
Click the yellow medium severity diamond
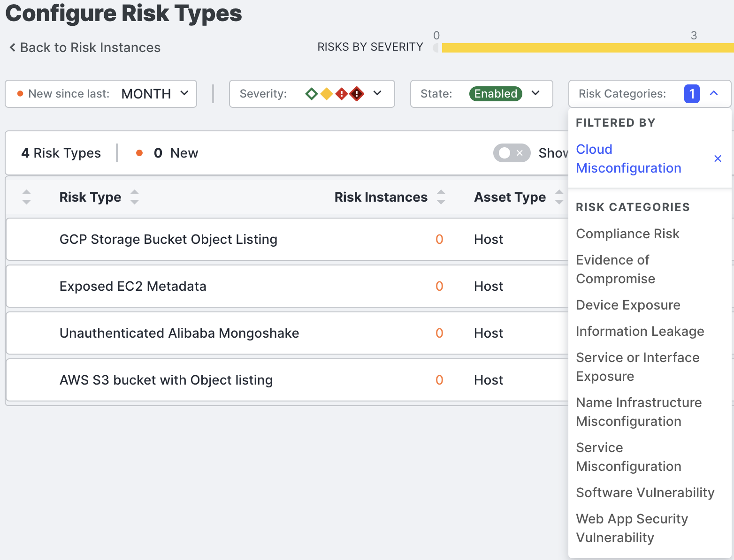tap(327, 94)
